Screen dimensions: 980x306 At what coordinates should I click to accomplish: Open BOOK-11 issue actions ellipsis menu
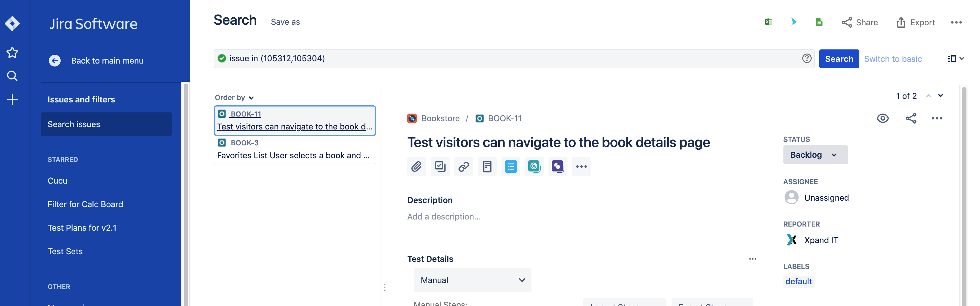pyautogui.click(x=937, y=118)
